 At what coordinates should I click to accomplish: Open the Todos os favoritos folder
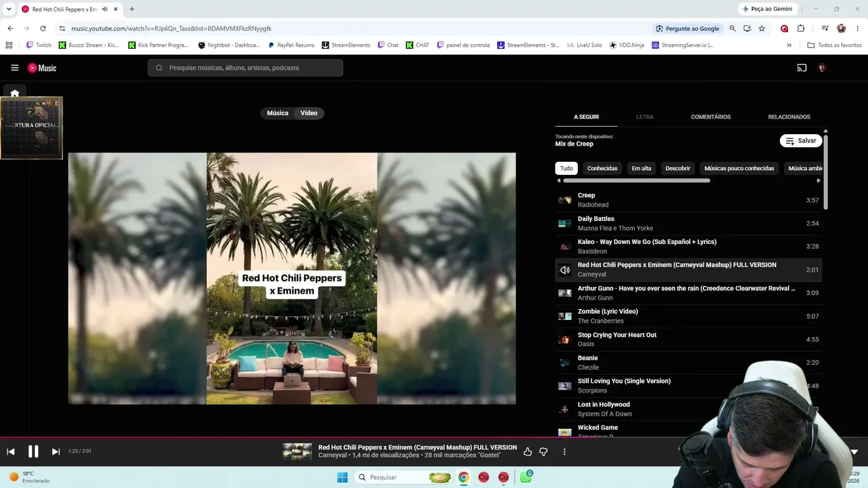click(x=834, y=45)
